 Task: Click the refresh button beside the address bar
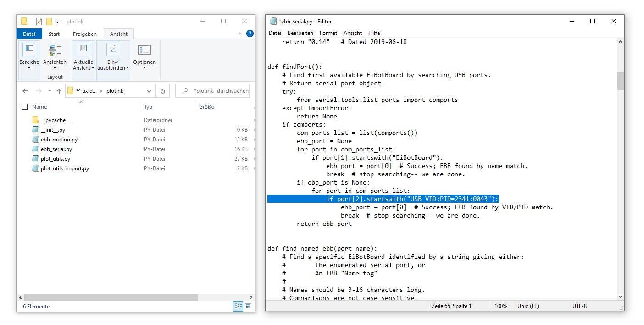tap(162, 91)
